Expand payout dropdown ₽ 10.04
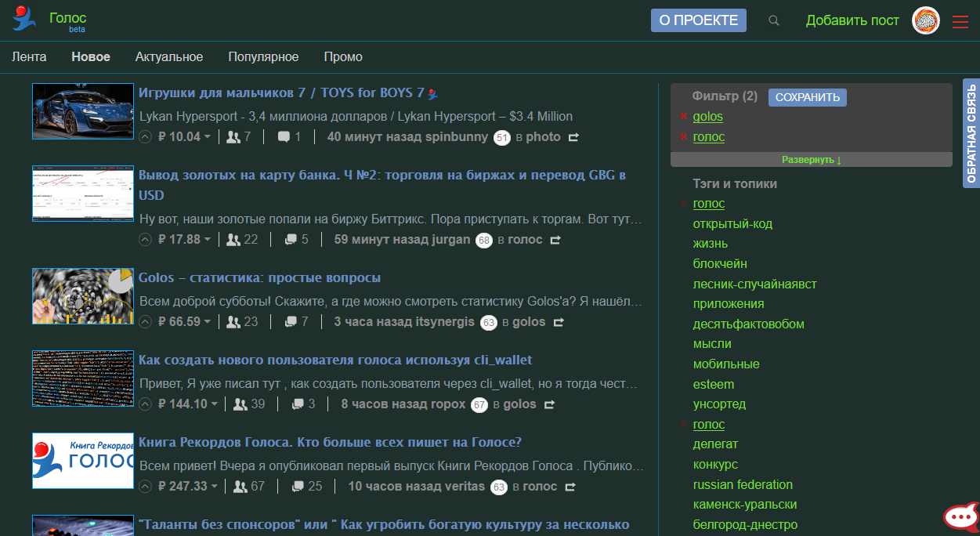980x536 pixels. pyautogui.click(x=208, y=137)
